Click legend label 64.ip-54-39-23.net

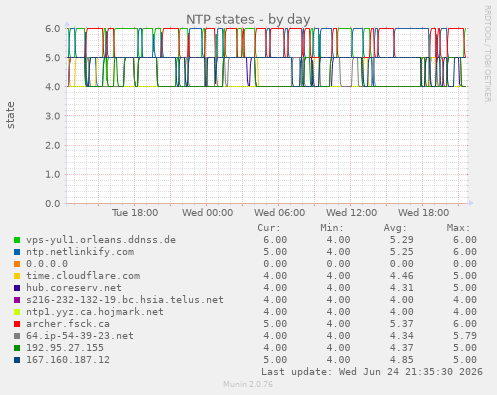(x=80, y=336)
